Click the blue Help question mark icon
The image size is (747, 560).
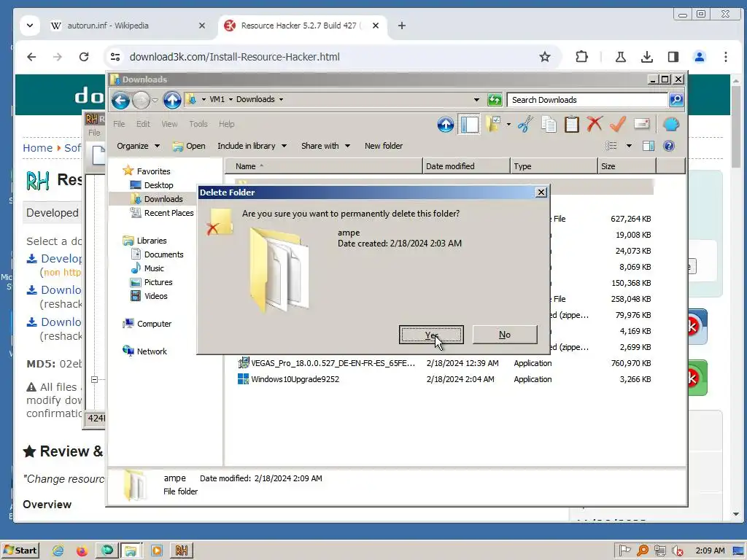[669, 146]
